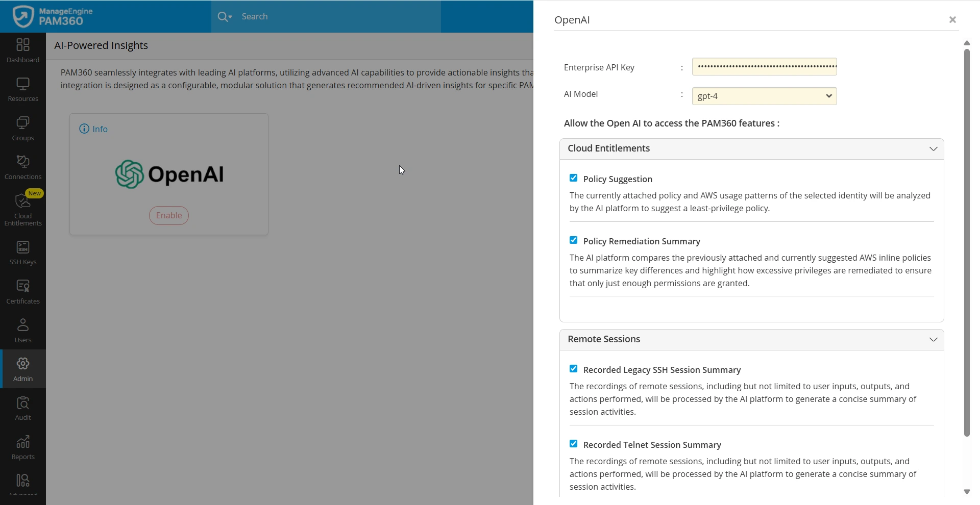
Task: Uncheck the Policy Suggestion checkbox
Action: coord(574,178)
